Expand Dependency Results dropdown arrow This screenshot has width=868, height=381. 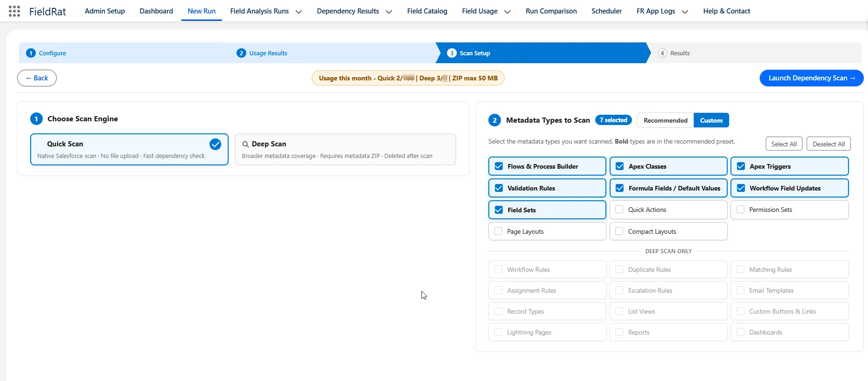pos(389,12)
